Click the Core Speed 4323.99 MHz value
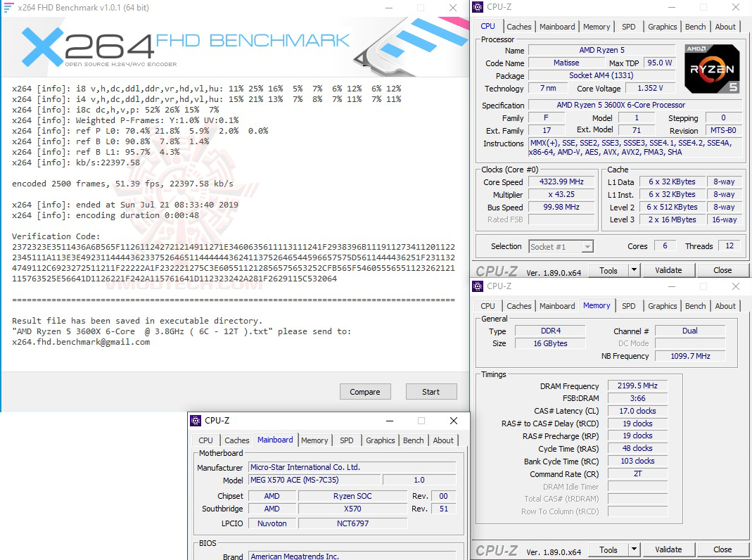752x560 pixels. coord(561,182)
